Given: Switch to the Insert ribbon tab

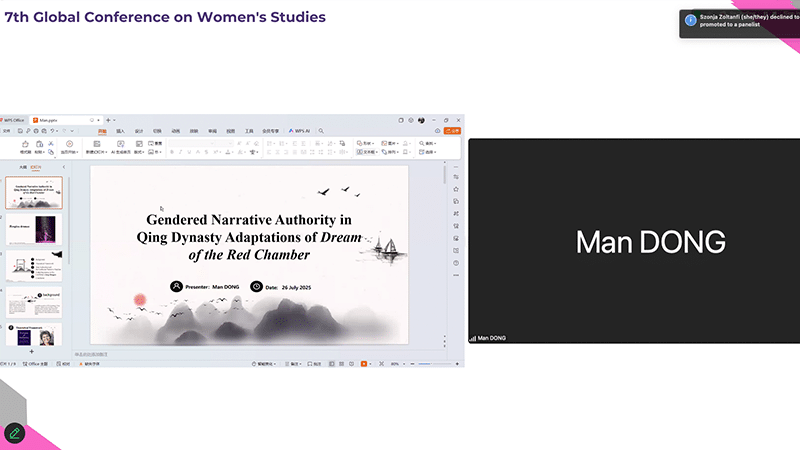Looking at the screenshot, I should pos(121,131).
